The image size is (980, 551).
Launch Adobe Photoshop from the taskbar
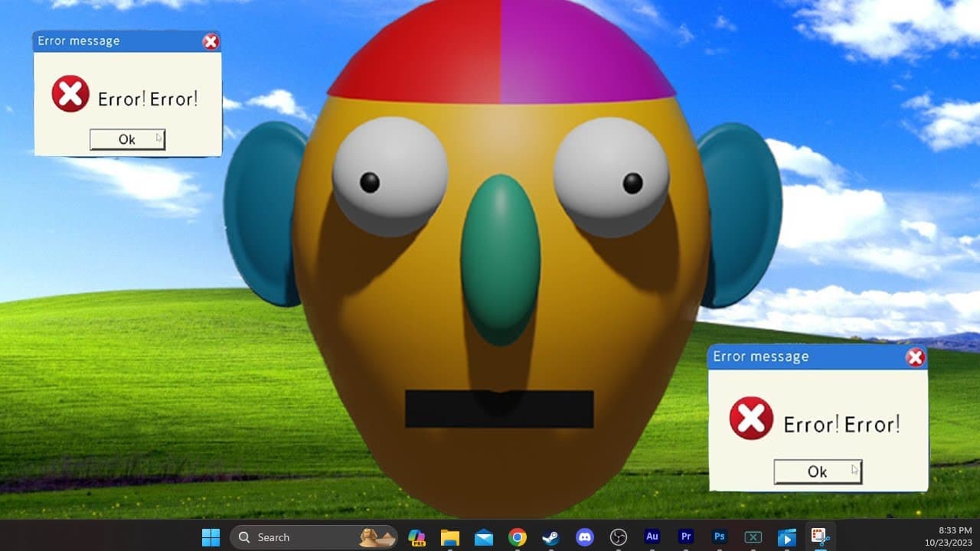720,536
